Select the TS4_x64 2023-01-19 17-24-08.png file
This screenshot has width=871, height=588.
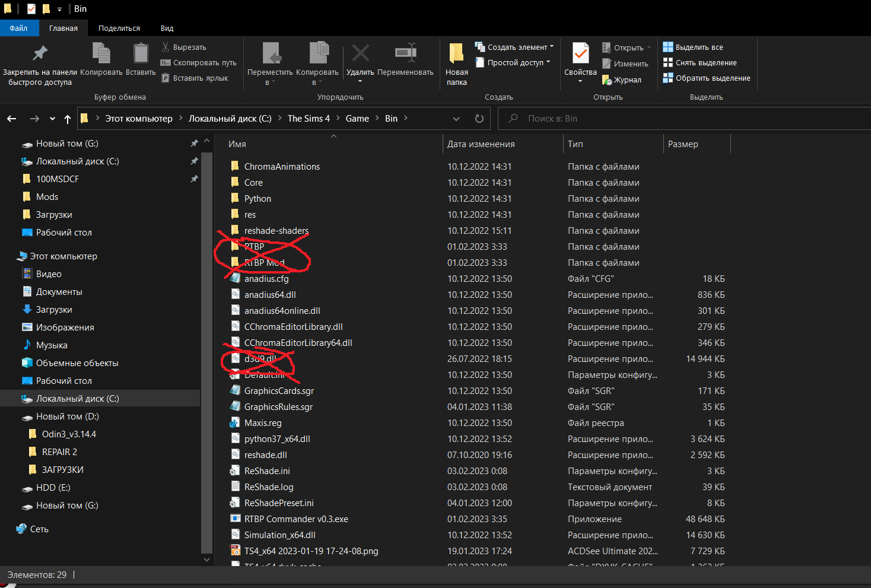point(311,551)
